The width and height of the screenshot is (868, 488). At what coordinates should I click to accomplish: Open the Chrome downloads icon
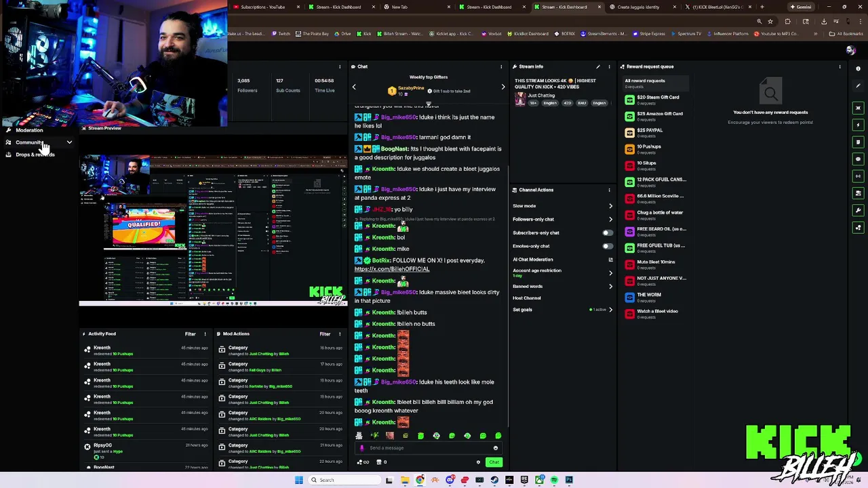pyautogui.click(x=824, y=22)
